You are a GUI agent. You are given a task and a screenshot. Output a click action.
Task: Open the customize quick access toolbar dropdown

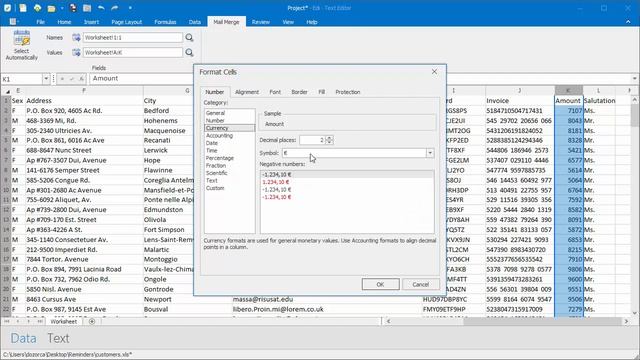130,8
